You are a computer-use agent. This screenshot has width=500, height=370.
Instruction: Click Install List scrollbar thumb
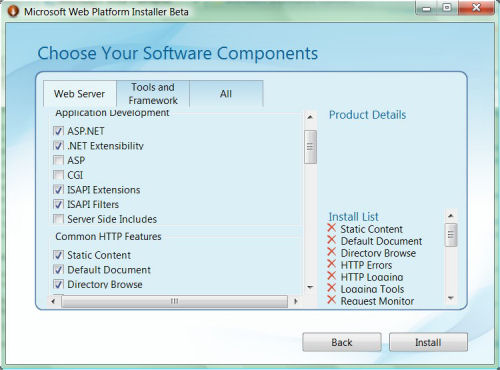[x=451, y=235]
